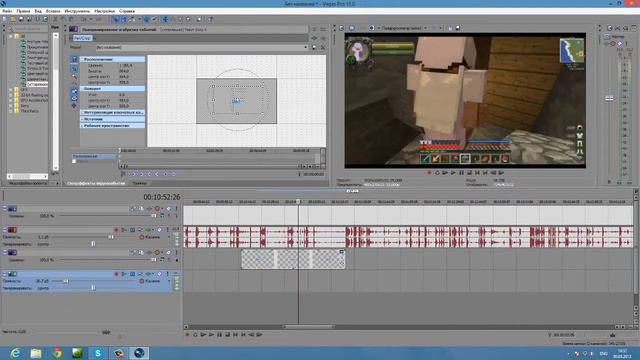Click the Open project toolbar icon

tap(13, 19)
